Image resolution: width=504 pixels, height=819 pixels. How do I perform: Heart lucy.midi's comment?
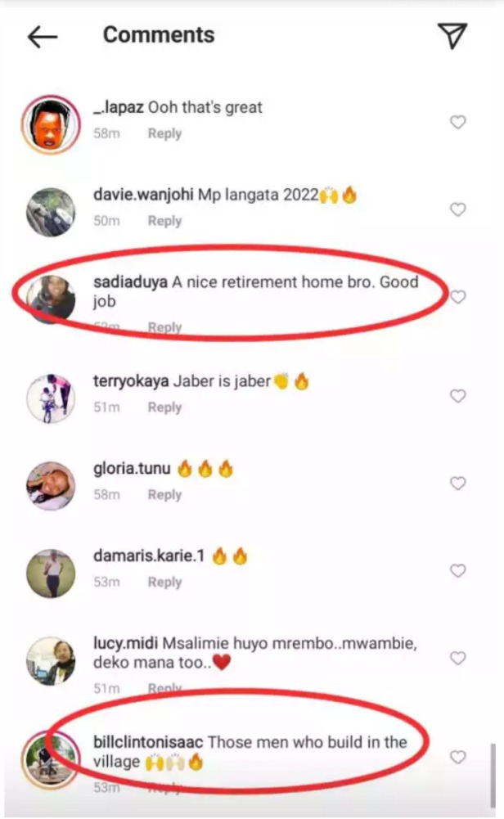pyautogui.click(x=457, y=658)
